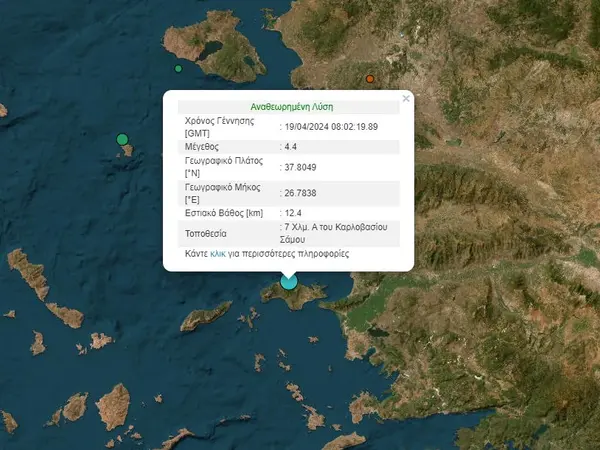Click the small green marker near Lesvos

click(178, 69)
